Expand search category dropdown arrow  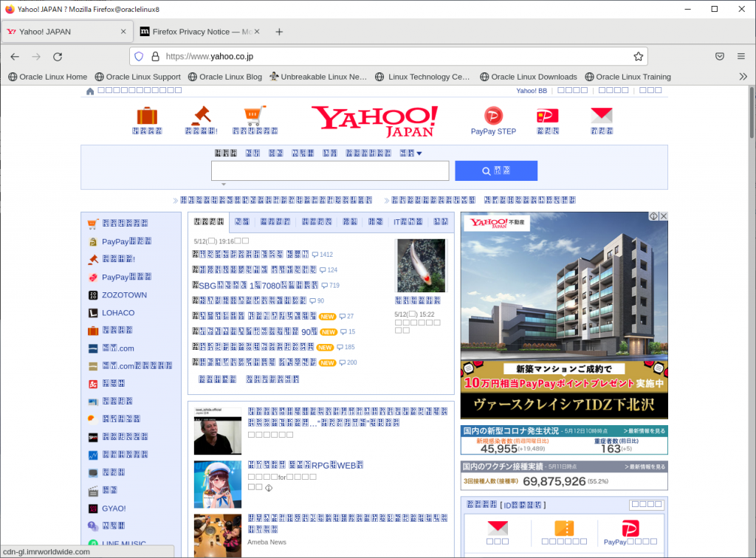coord(419,154)
